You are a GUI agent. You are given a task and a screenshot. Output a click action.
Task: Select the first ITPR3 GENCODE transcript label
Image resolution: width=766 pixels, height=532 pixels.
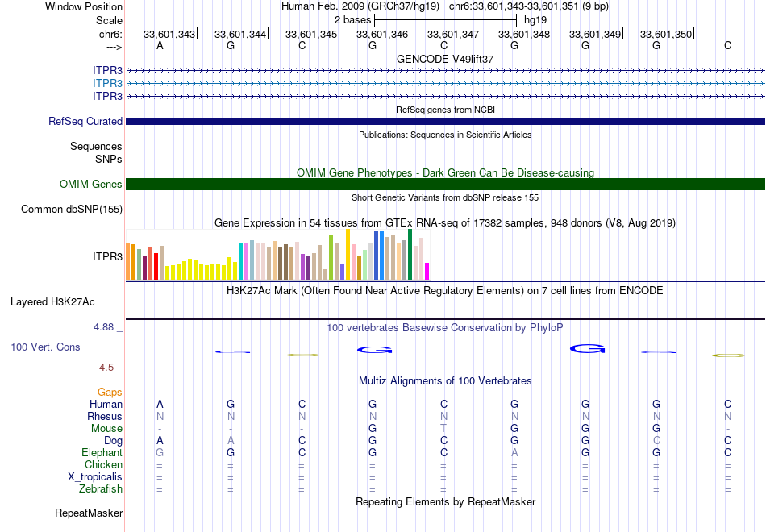point(107,70)
